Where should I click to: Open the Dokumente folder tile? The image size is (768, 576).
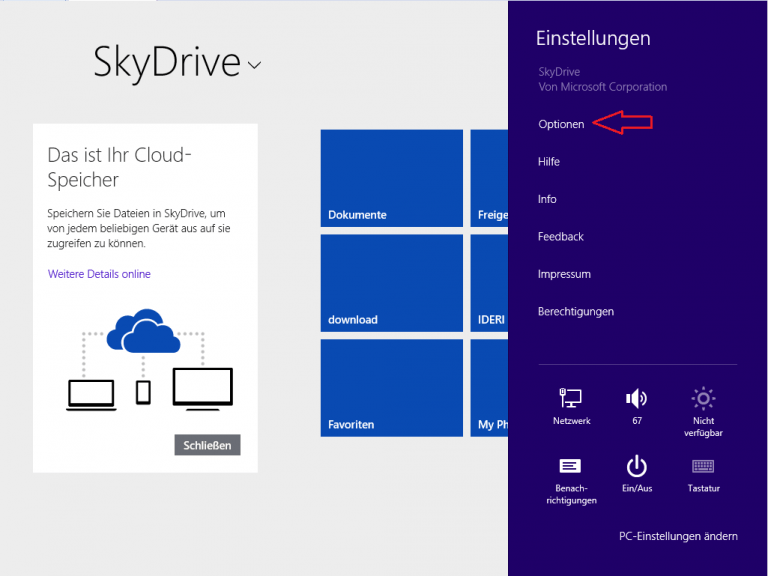pos(392,178)
